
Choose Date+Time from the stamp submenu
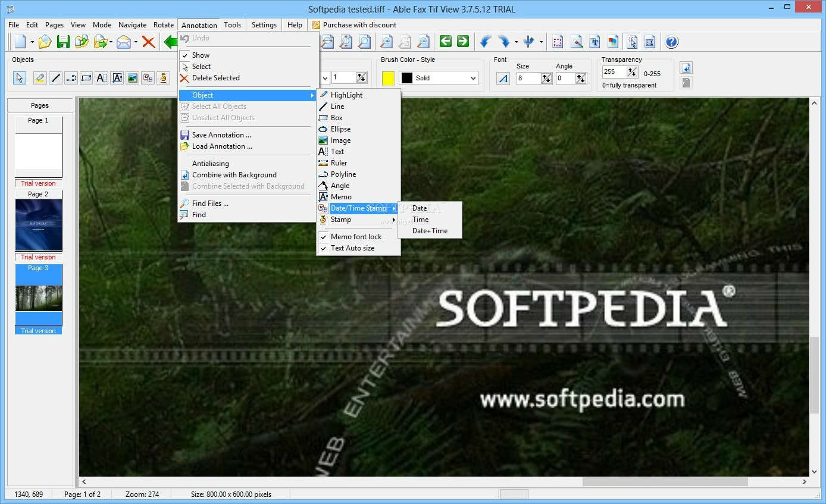coord(430,231)
